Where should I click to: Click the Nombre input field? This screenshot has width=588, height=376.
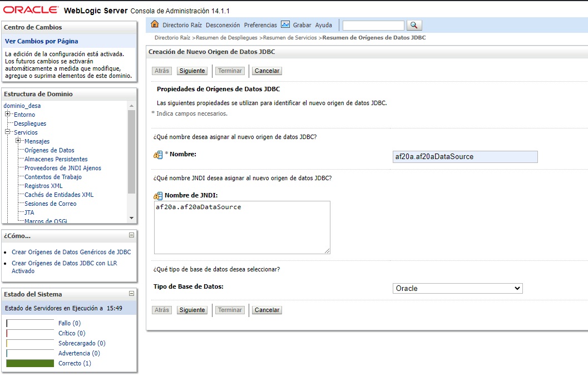tap(465, 157)
